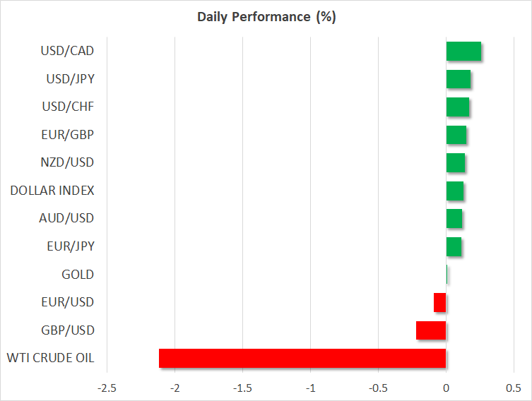This screenshot has height=401, width=532.
Task: Click the DOLLAR INDEX bar
Action: tap(454, 191)
